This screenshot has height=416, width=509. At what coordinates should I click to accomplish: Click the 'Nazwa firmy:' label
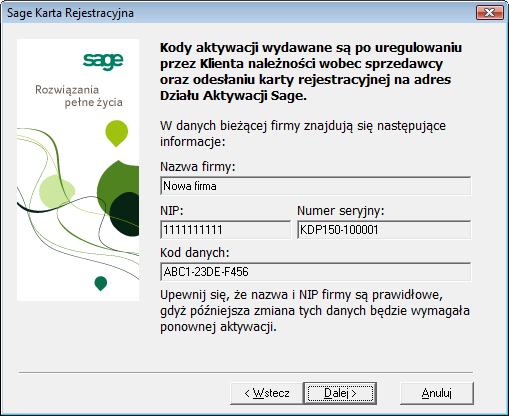(x=198, y=166)
